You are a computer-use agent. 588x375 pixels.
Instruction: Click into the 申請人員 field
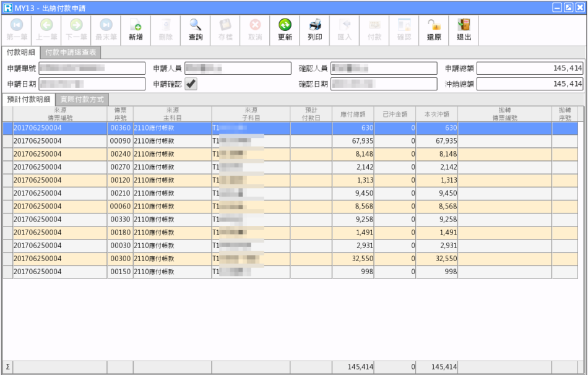point(238,68)
